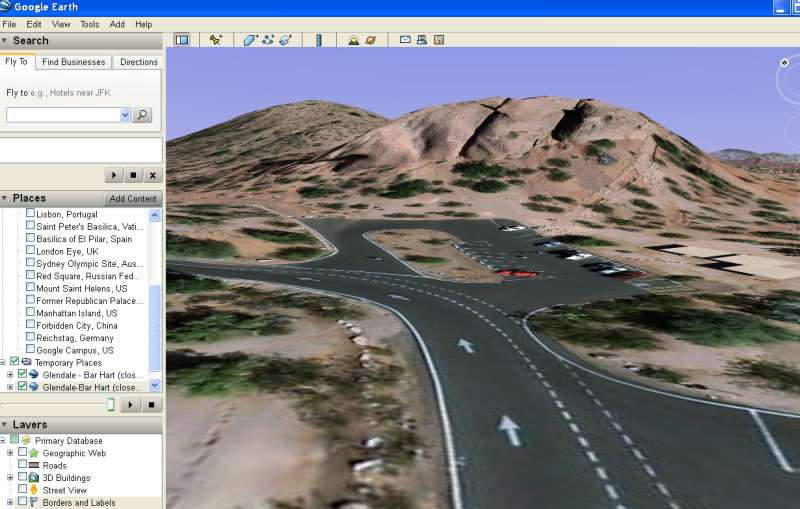The height and width of the screenshot is (509, 800).
Task: Expand the 3D Buildings layer tree
Action: tap(10, 478)
